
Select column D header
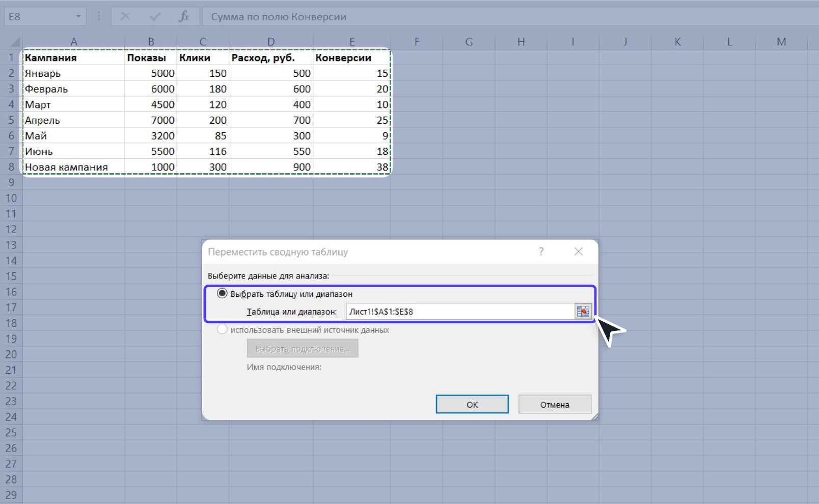coord(271,42)
